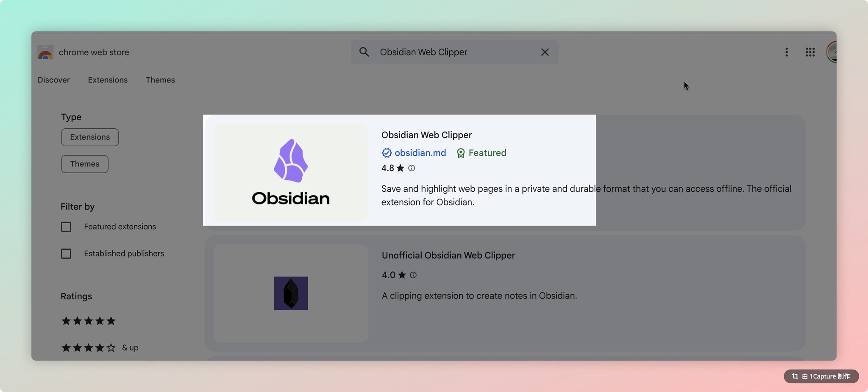Click rating info icon beside 4.0
Viewport: 868px width, 392px height.
coord(413,275)
